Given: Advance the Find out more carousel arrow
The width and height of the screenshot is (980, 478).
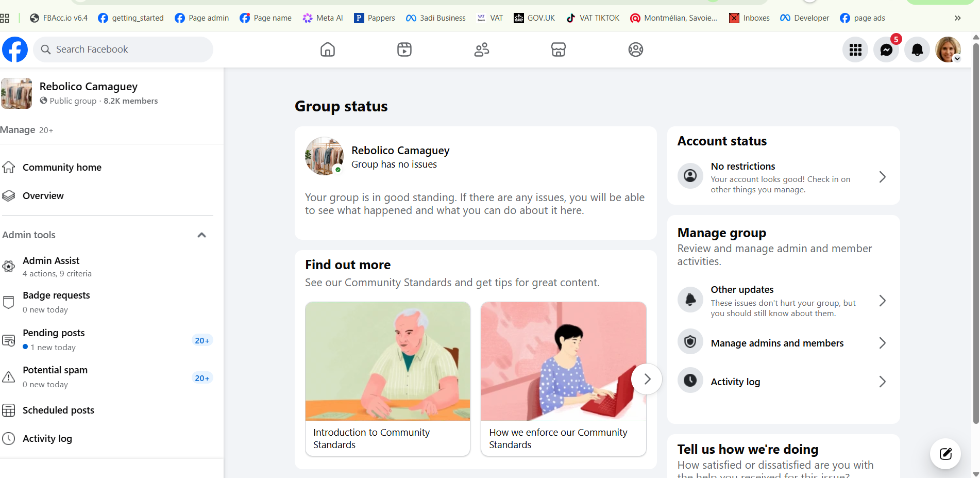Looking at the screenshot, I should (x=647, y=379).
